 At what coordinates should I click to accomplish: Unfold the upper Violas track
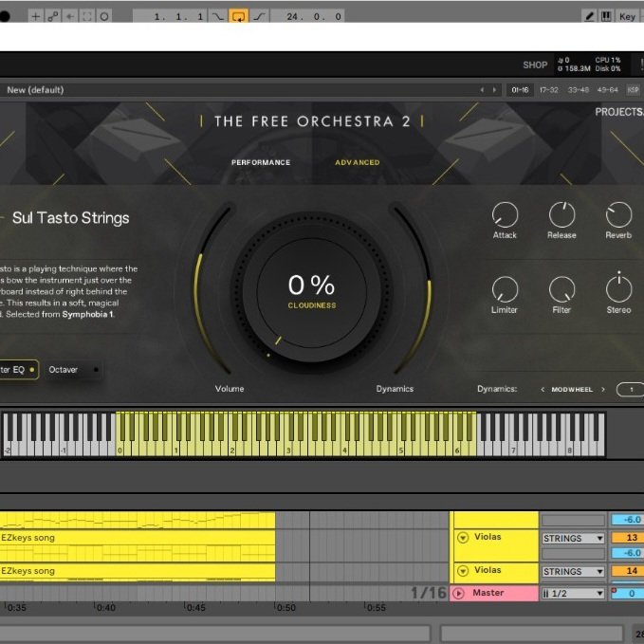pyautogui.click(x=463, y=538)
